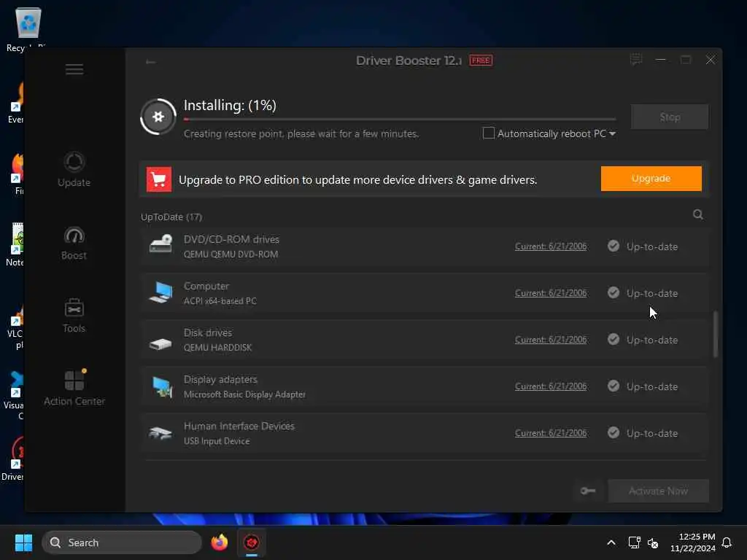Click the muted volume icon in tray
Viewport: 747px width, 560px height.
653,542
